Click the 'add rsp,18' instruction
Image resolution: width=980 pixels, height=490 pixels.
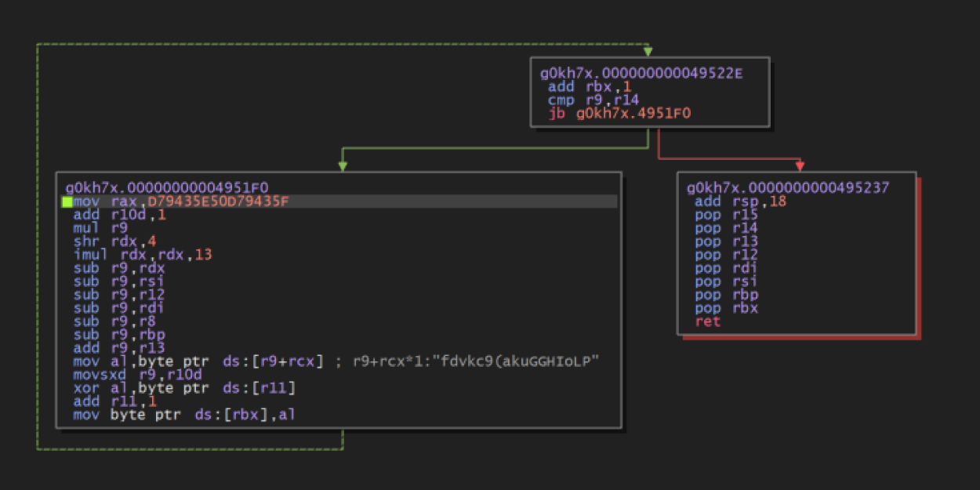(740, 201)
